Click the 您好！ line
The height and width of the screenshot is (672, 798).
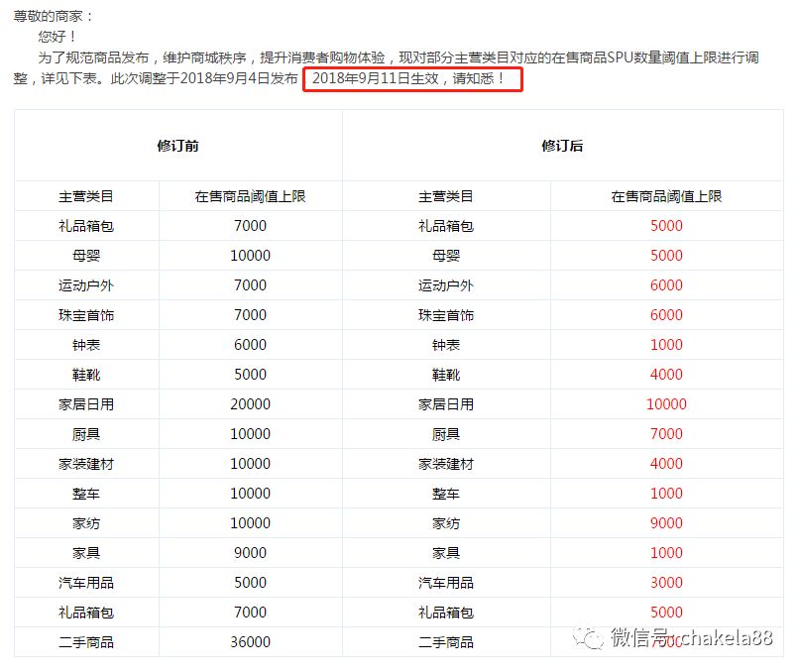coord(57,37)
